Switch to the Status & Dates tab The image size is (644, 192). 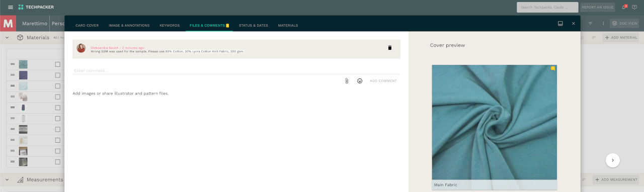(253, 25)
